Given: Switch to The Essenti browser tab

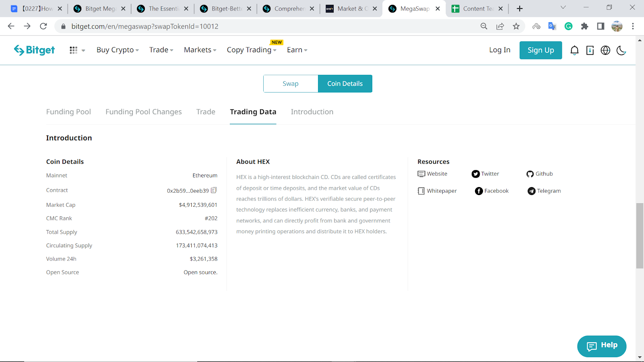Looking at the screenshot, I should [163, 8].
